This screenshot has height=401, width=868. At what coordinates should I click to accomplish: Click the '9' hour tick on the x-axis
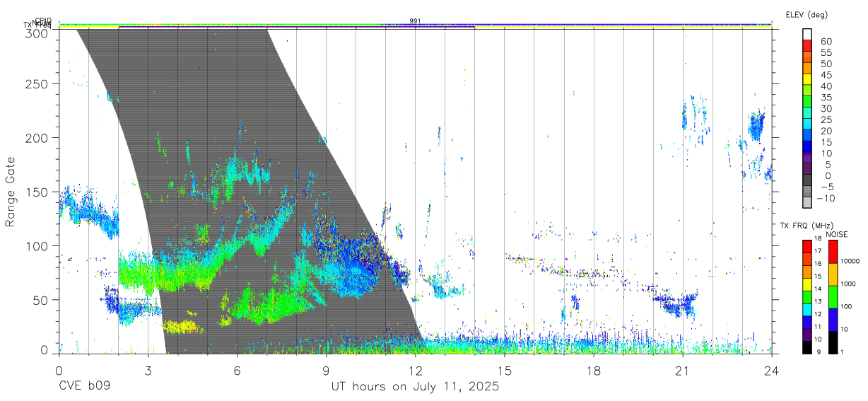pyautogui.click(x=326, y=370)
